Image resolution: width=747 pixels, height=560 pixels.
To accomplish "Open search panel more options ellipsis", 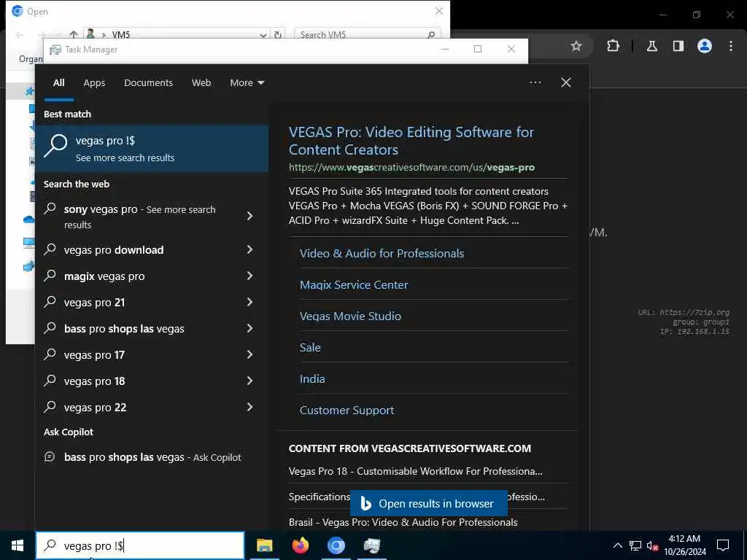I will point(535,83).
